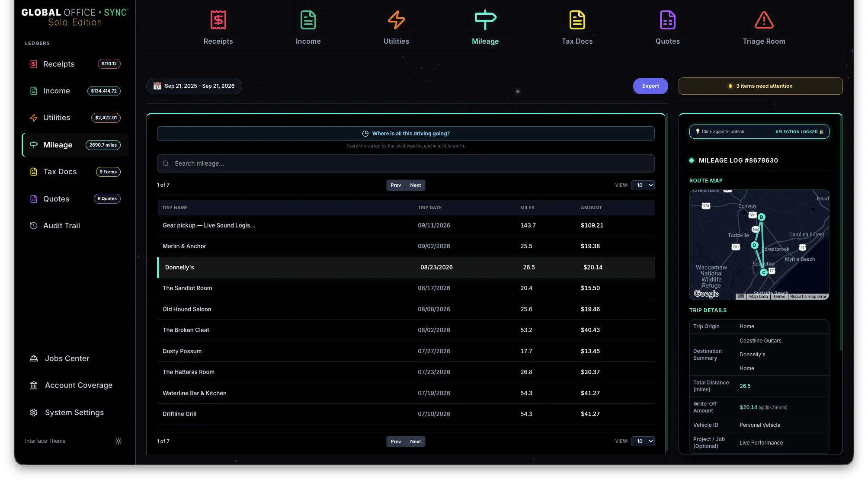The image size is (868, 483).
Task: Click the lightbulb icon in selection lock bar
Action: click(x=697, y=131)
